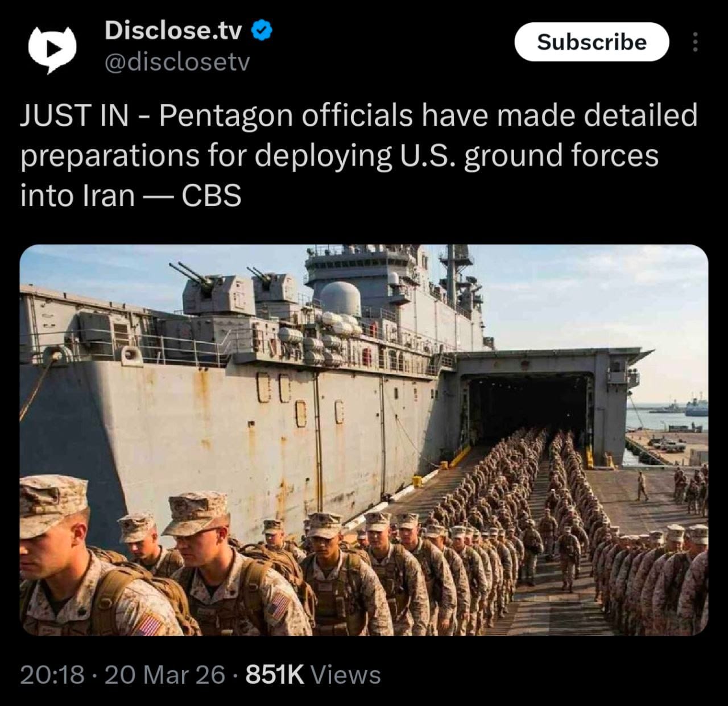The height and width of the screenshot is (706, 728).
Task: Click the word Views beside 851K
Action: coord(346,675)
